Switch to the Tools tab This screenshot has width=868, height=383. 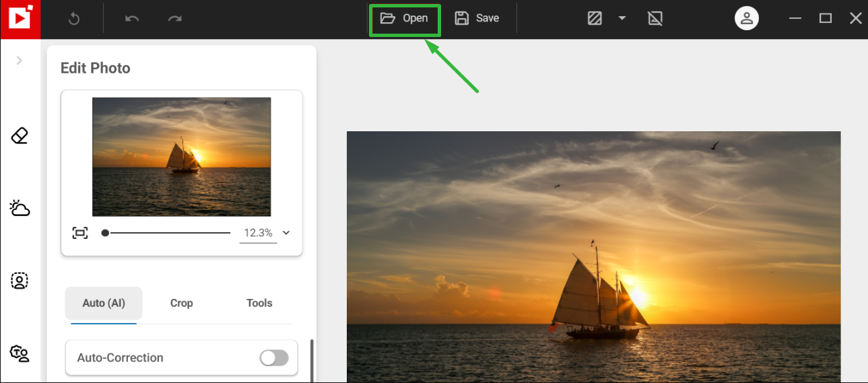(259, 303)
